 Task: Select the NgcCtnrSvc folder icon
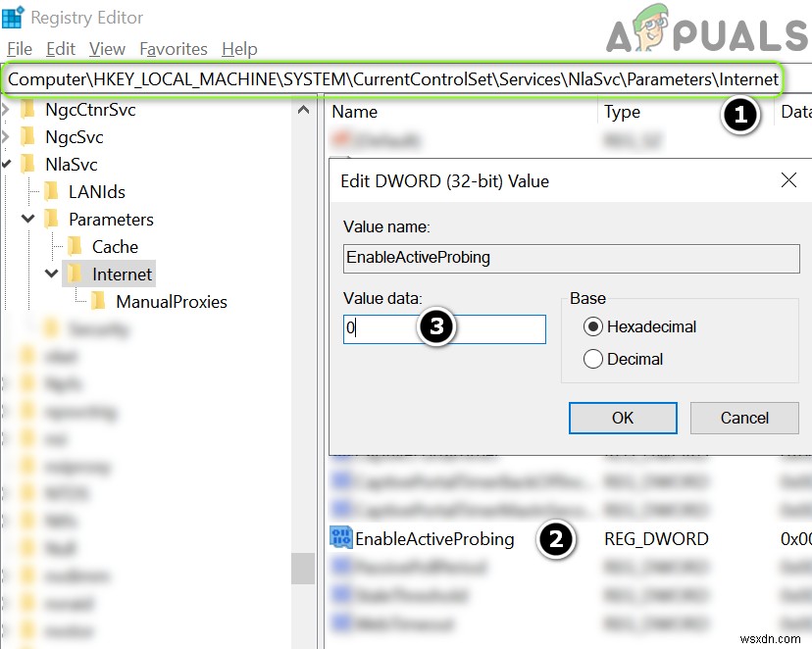click(27, 109)
